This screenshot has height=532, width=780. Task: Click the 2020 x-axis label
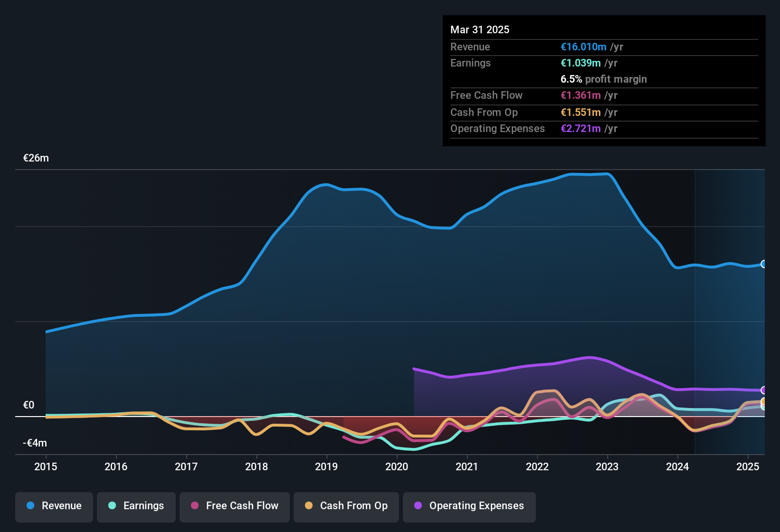(x=397, y=466)
